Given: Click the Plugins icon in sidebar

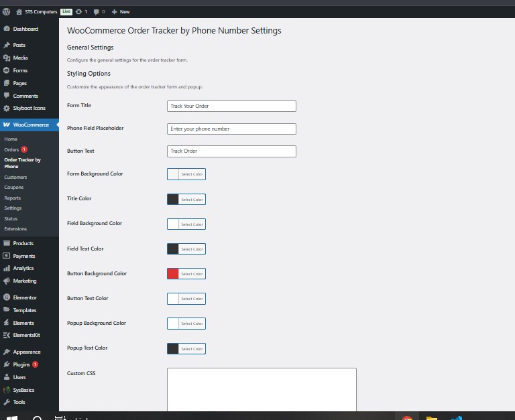Looking at the screenshot, I should 7,364.
